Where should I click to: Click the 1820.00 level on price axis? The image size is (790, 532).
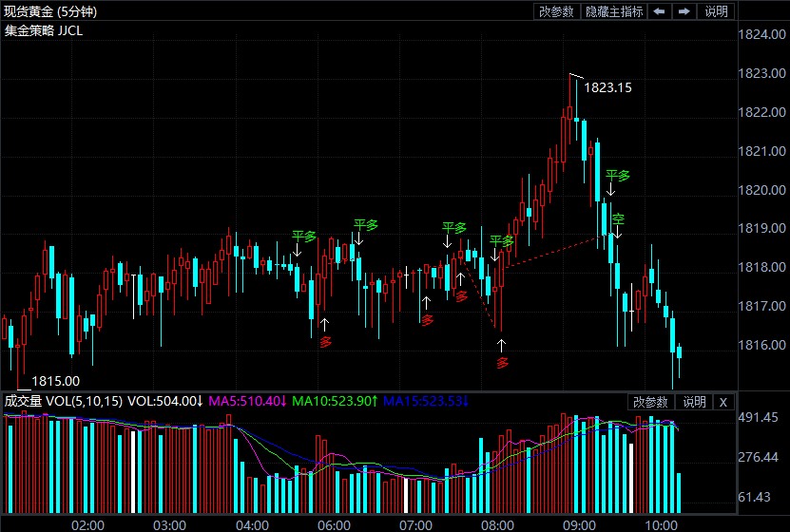[x=761, y=190]
